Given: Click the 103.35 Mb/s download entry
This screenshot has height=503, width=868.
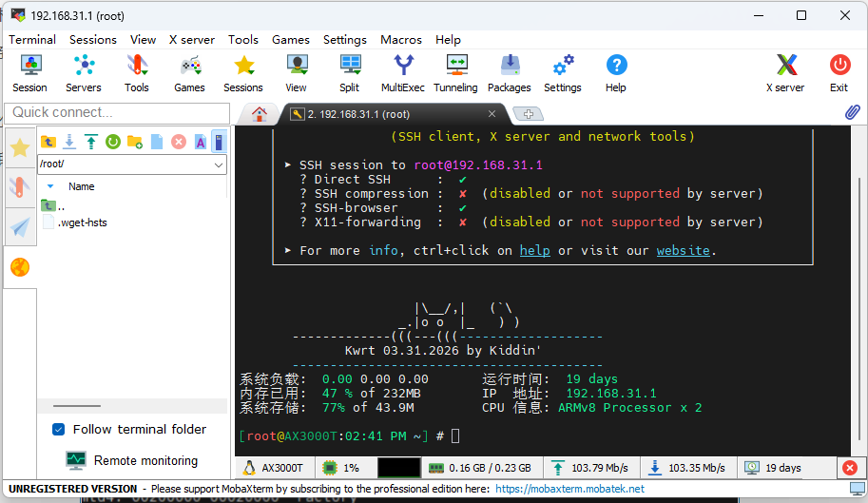Looking at the screenshot, I should click(x=688, y=468).
